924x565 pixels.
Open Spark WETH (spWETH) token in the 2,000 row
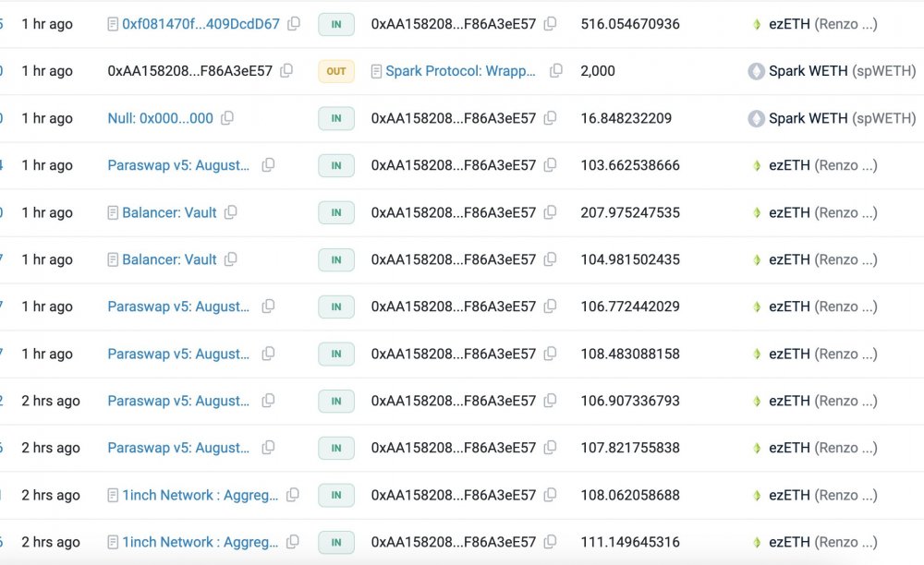pyautogui.click(x=842, y=70)
